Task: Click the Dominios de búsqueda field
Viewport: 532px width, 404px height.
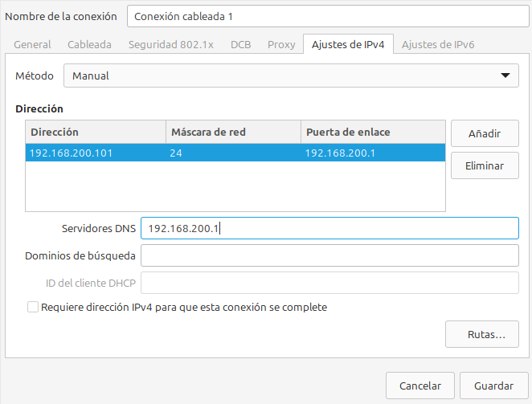Action: tap(329, 255)
